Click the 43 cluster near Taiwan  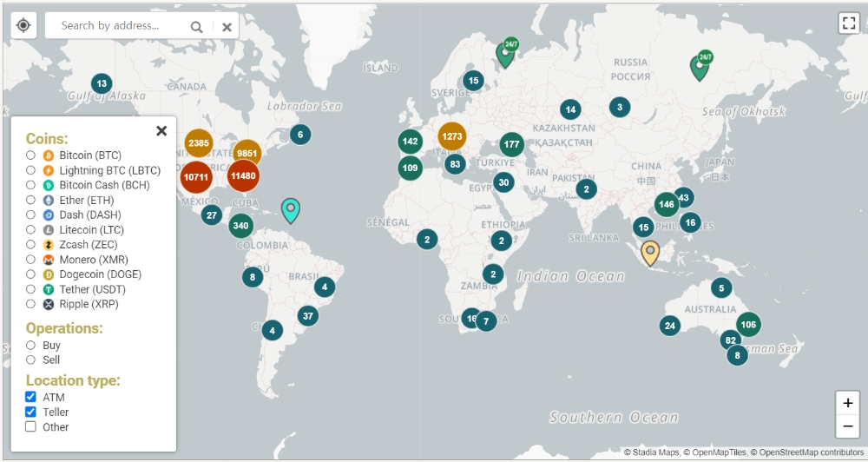click(684, 197)
